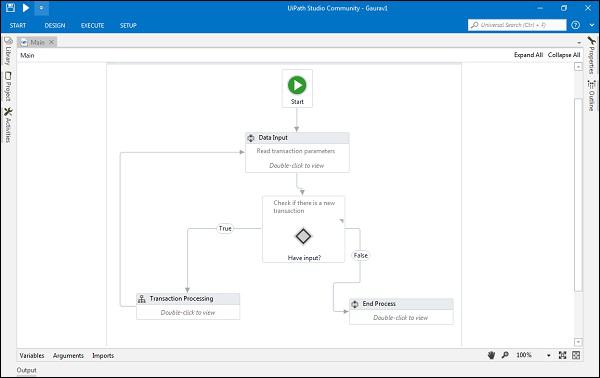Image resolution: width=600 pixels, height=378 pixels.
Task: Collapse the ribbon with the chevron
Action: tap(592, 25)
